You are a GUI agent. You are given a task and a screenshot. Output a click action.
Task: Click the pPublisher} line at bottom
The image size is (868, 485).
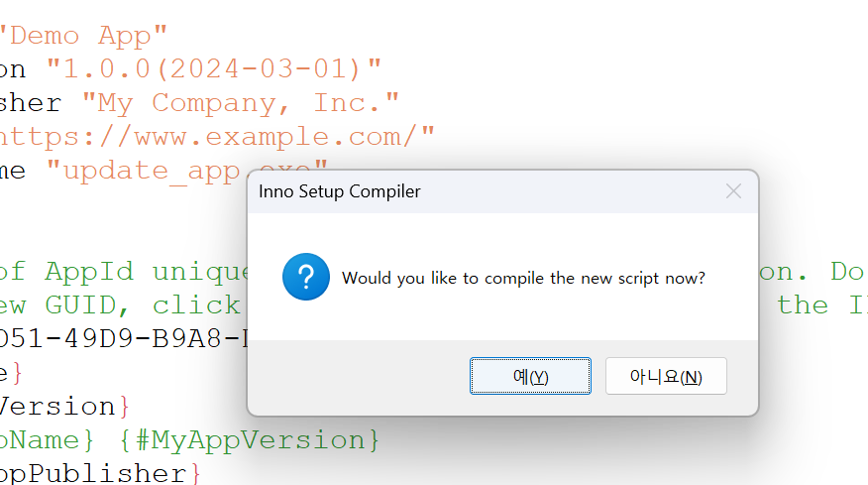click(100, 473)
